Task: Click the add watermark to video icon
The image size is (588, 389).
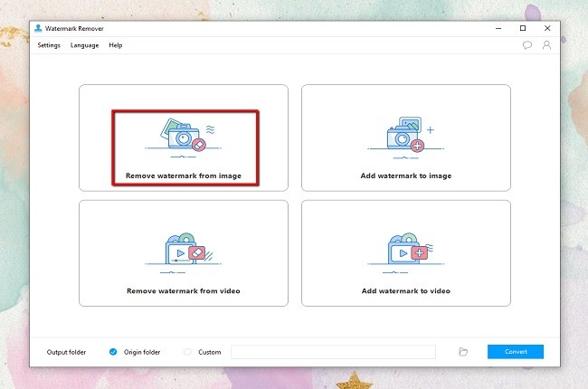Action: coord(405,252)
